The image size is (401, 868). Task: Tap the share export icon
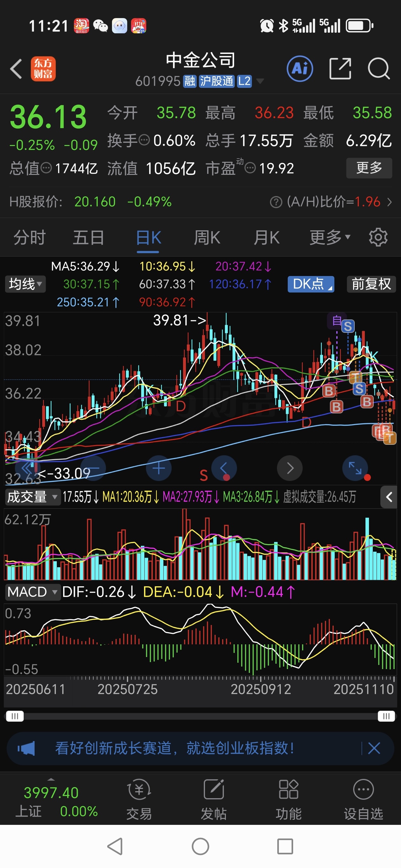click(340, 69)
